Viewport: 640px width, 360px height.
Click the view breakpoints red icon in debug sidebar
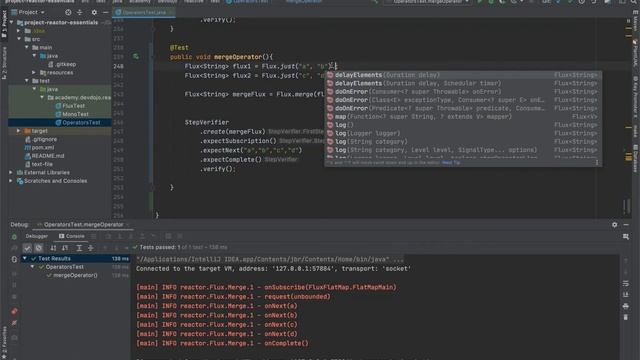[14, 311]
